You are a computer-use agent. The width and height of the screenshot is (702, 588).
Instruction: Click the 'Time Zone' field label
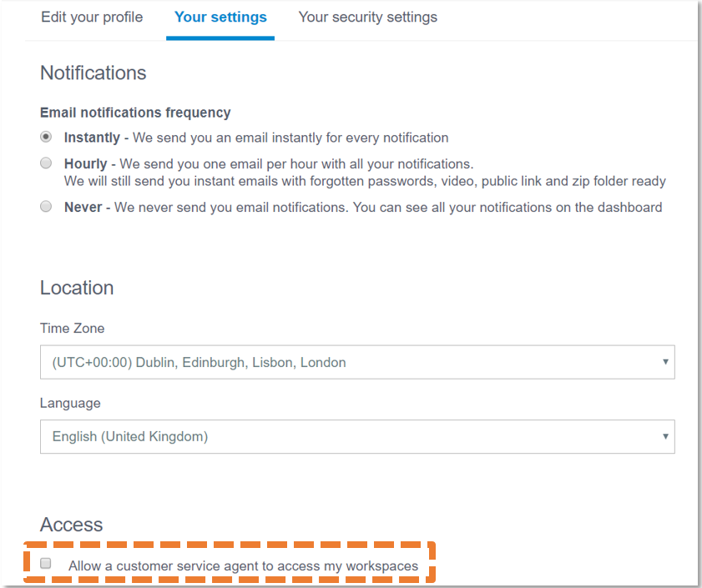coord(73,329)
